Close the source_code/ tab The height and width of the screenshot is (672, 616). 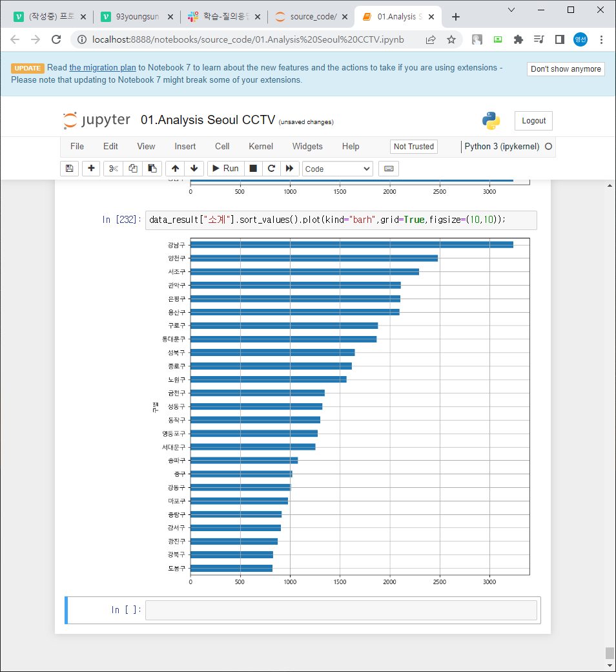click(345, 17)
